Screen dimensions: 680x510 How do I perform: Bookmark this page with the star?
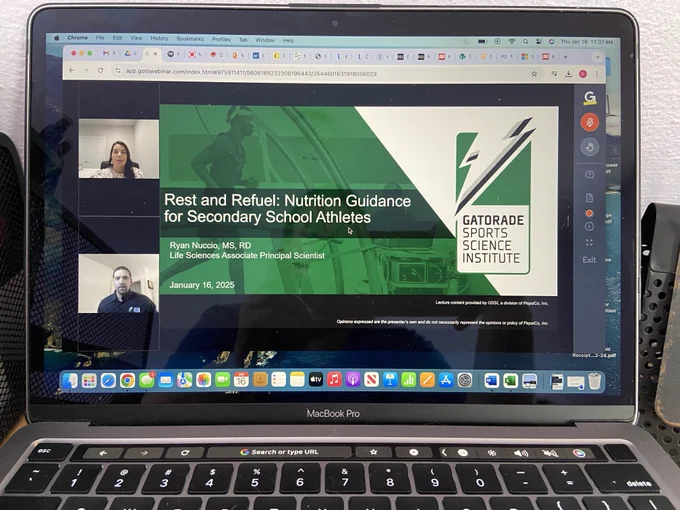click(x=534, y=74)
